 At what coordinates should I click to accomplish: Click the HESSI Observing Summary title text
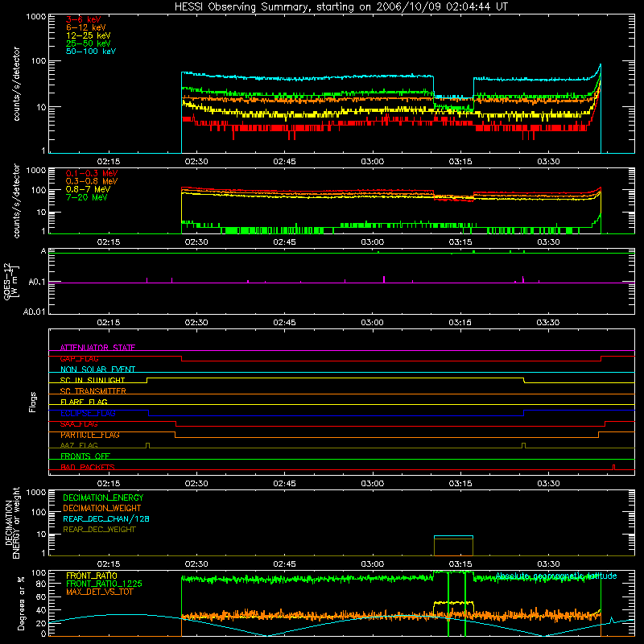point(341,7)
